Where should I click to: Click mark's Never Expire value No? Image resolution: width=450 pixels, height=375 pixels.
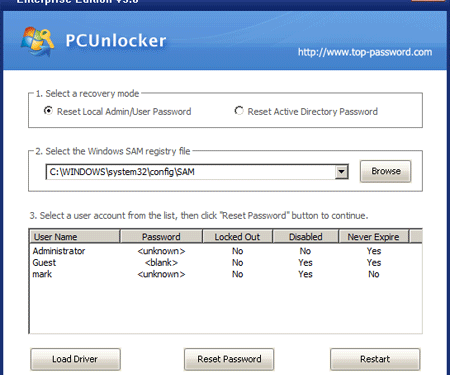pyautogui.click(x=374, y=274)
